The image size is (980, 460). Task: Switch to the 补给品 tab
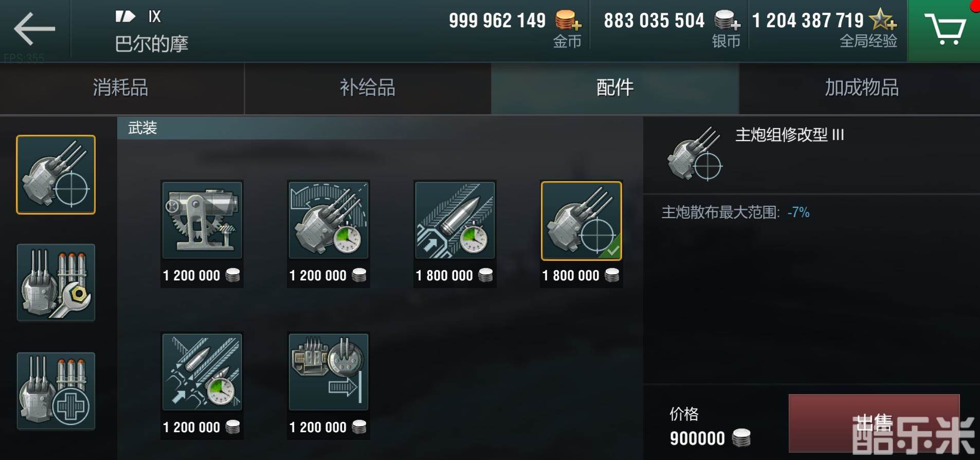[x=368, y=88]
